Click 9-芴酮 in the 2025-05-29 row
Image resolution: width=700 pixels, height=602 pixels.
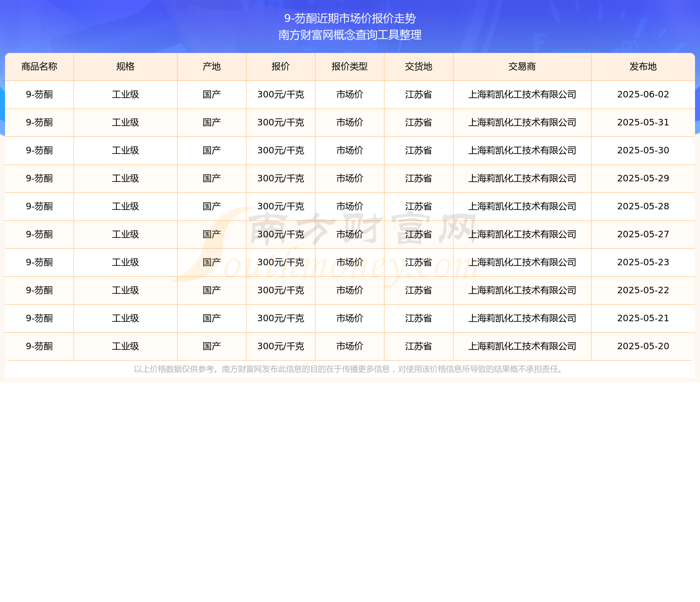click(39, 178)
